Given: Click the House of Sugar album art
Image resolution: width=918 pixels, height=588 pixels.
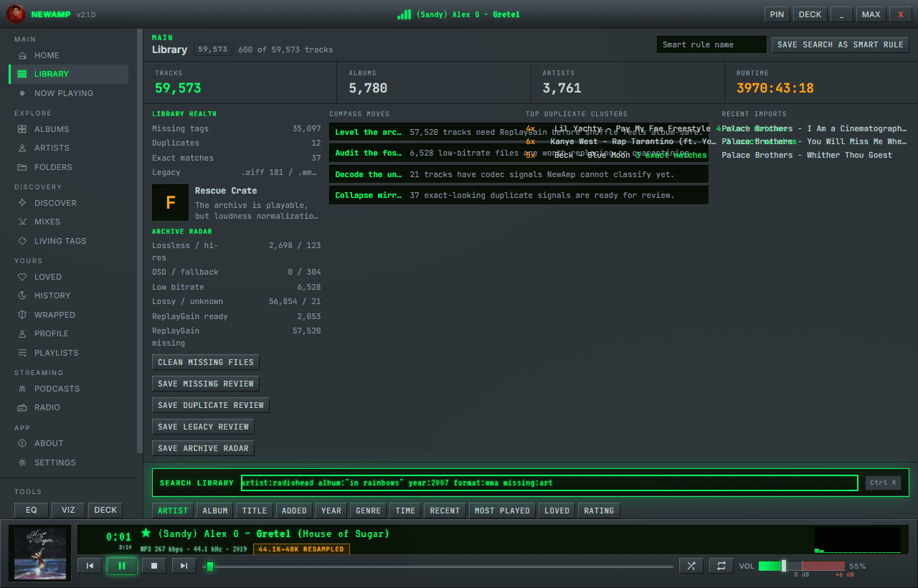Looking at the screenshot, I should (39, 554).
